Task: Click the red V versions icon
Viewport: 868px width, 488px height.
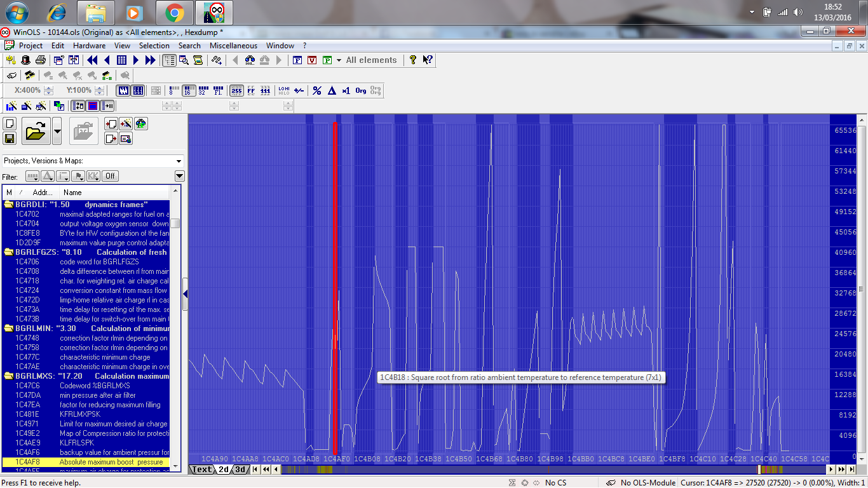Action: pyautogui.click(x=312, y=60)
